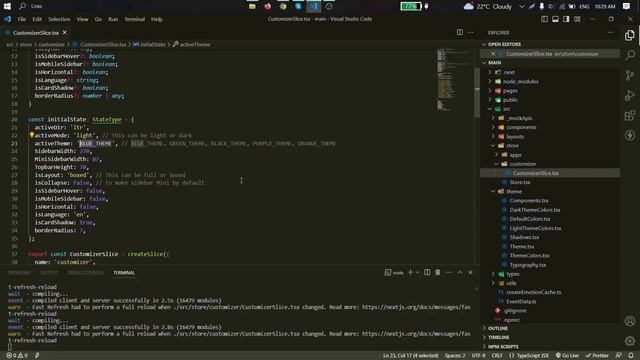Open the File menu

22,19
